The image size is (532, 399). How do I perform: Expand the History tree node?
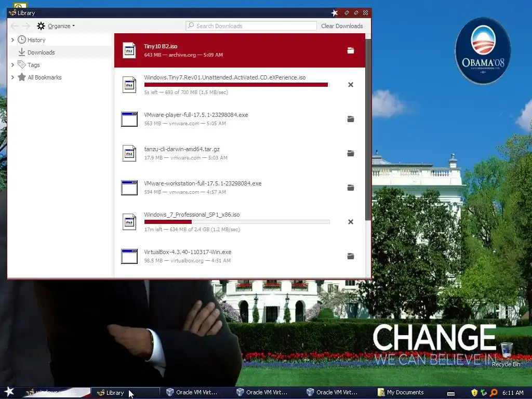click(12, 39)
